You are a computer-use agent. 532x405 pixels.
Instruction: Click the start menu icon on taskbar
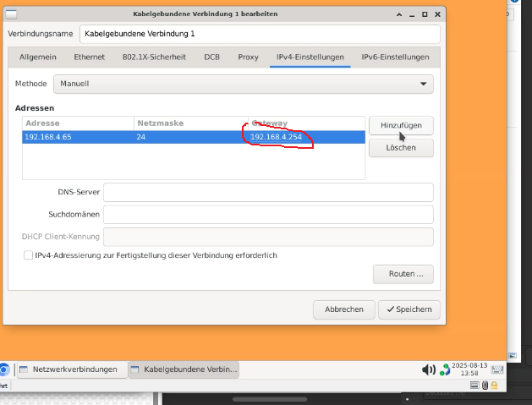3,369
